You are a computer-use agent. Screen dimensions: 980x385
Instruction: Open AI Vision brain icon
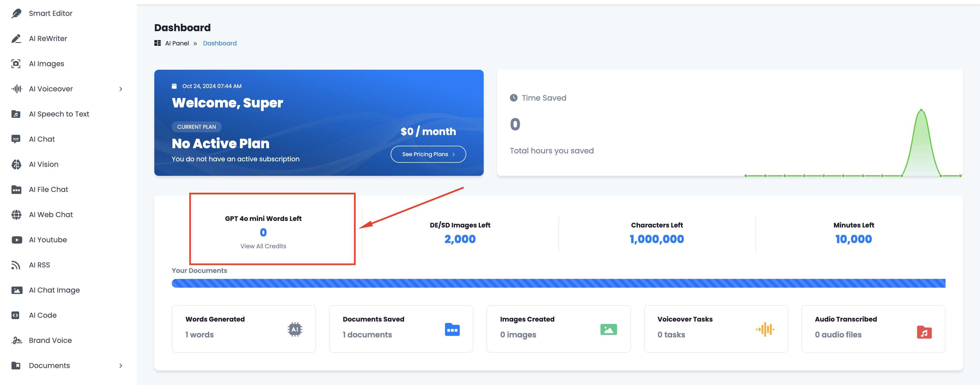click(16, 165)
